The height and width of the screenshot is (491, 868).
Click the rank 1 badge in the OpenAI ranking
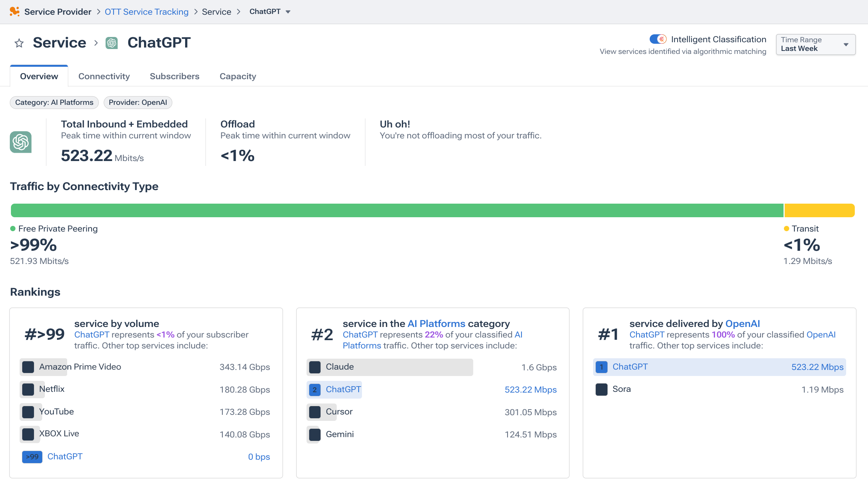point(601,367)
